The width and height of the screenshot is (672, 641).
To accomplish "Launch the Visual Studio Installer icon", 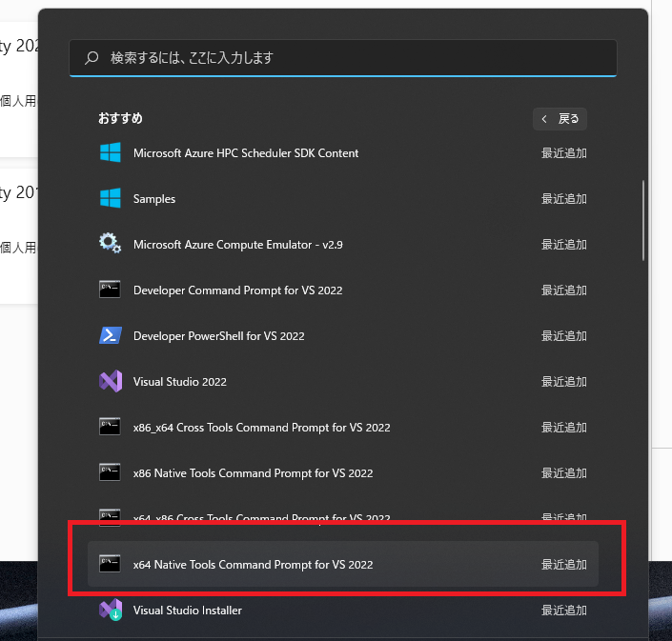I will [x=111, y=610].
